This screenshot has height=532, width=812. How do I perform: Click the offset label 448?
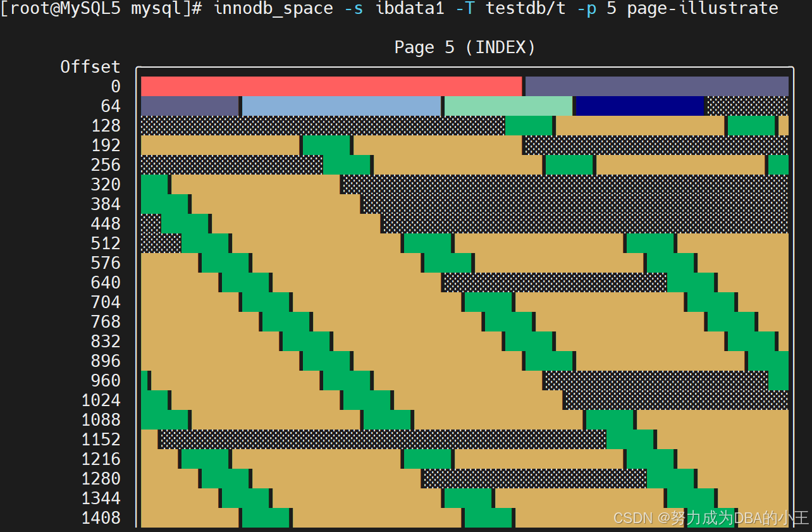106,224
